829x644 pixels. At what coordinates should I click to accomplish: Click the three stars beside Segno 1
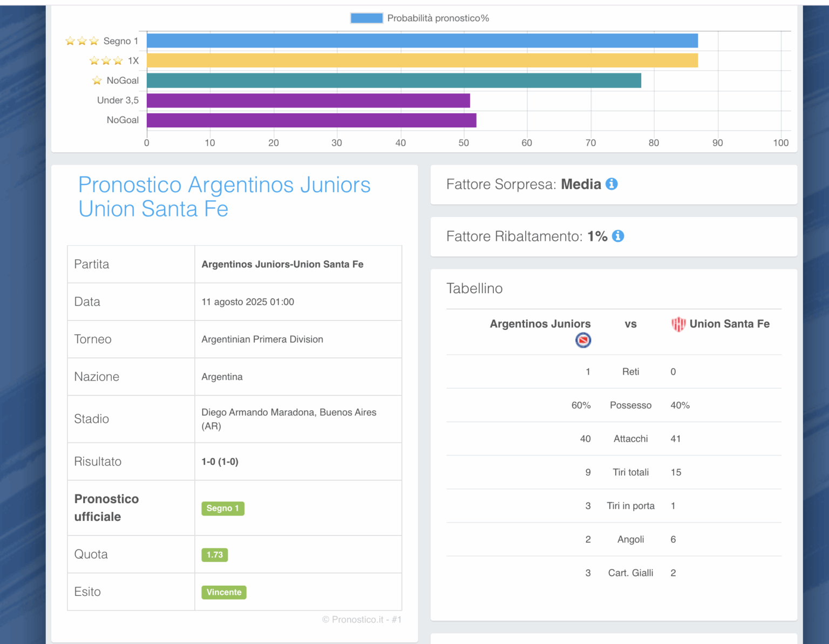coord(82,41)
